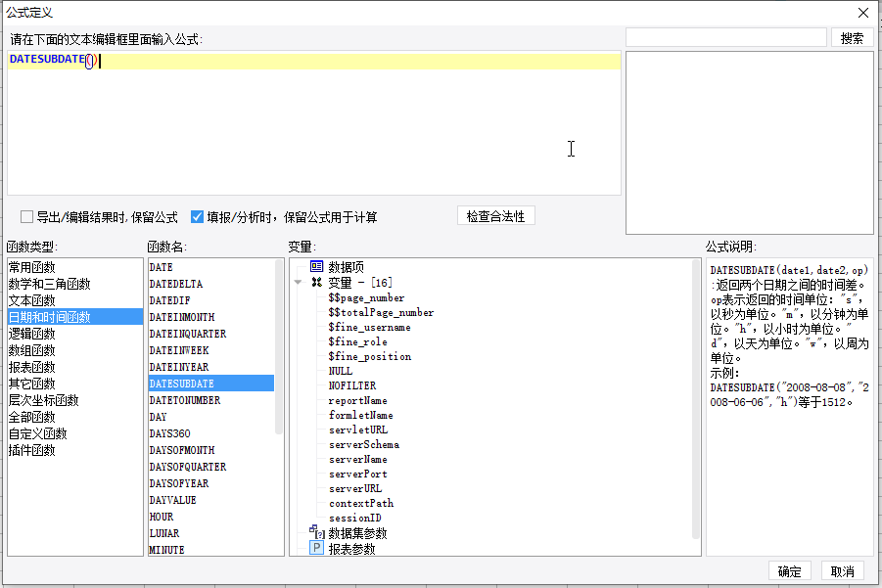Screen dimensions: 882x588
Task: Click the 数据项 data item icon
Action: (317, 266)
